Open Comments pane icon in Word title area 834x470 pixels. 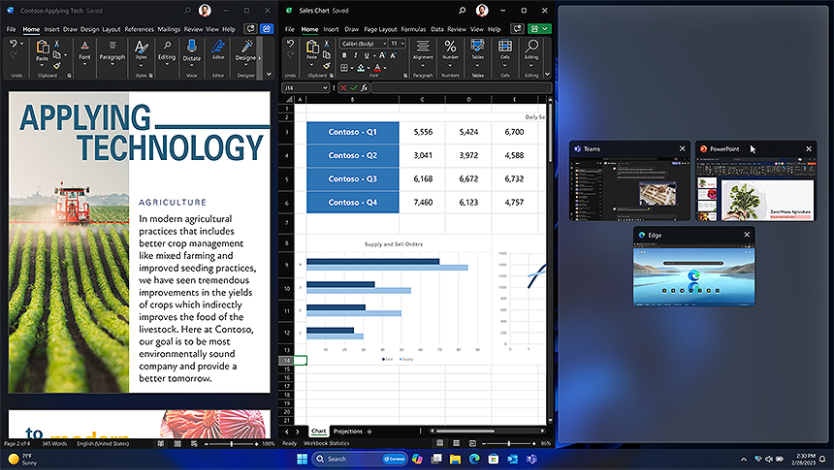(x=249, y=29)
